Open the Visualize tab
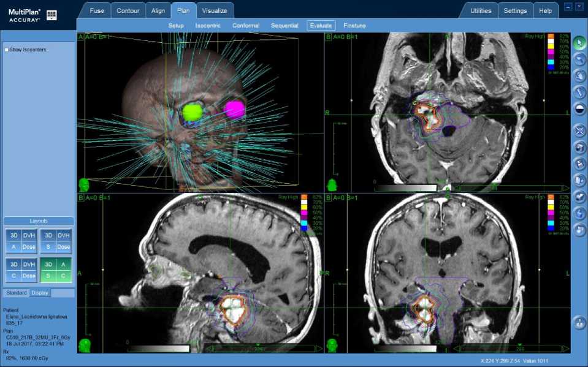This screenshot has width=588, height=367. point(215,10)
